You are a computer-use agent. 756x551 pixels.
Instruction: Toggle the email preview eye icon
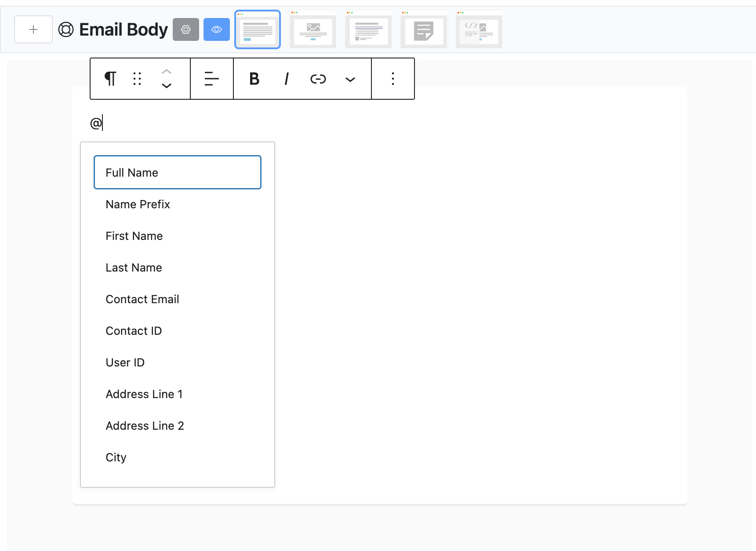point(217,29)
